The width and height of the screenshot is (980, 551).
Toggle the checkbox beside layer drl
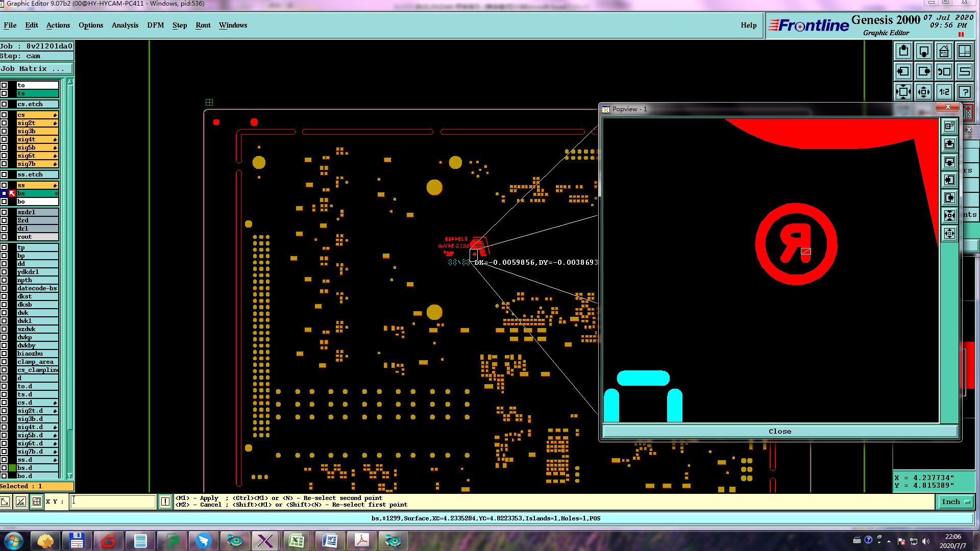(x=4, y=229)
